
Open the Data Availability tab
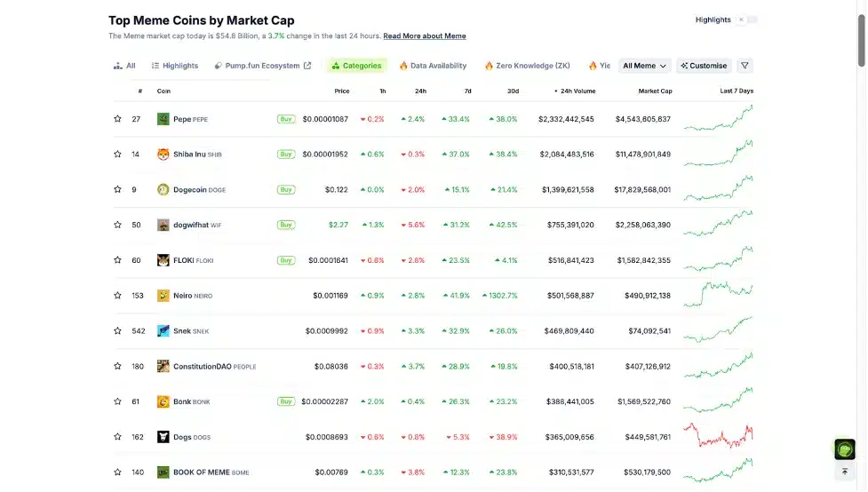433,66
